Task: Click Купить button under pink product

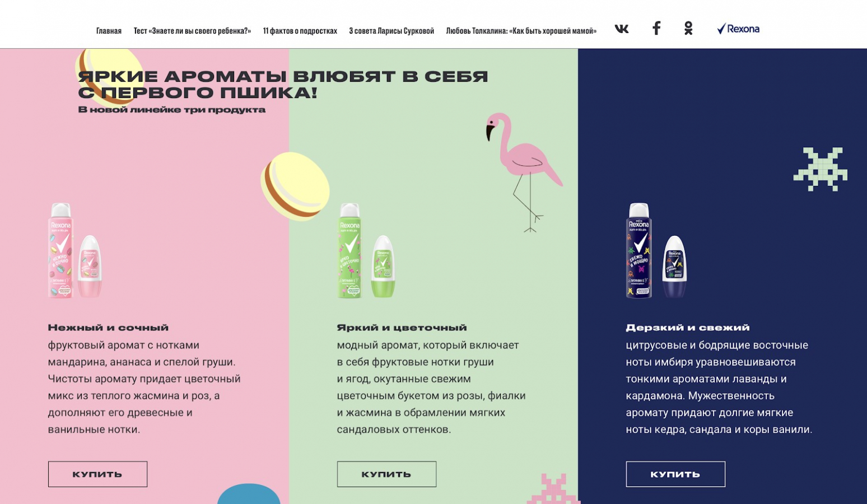Action: (x=97, y=474)
